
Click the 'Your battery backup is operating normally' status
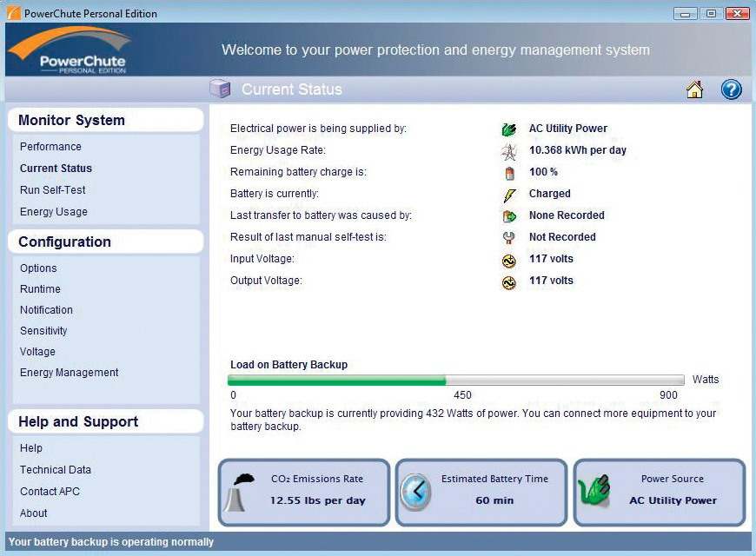coord(111,542)
